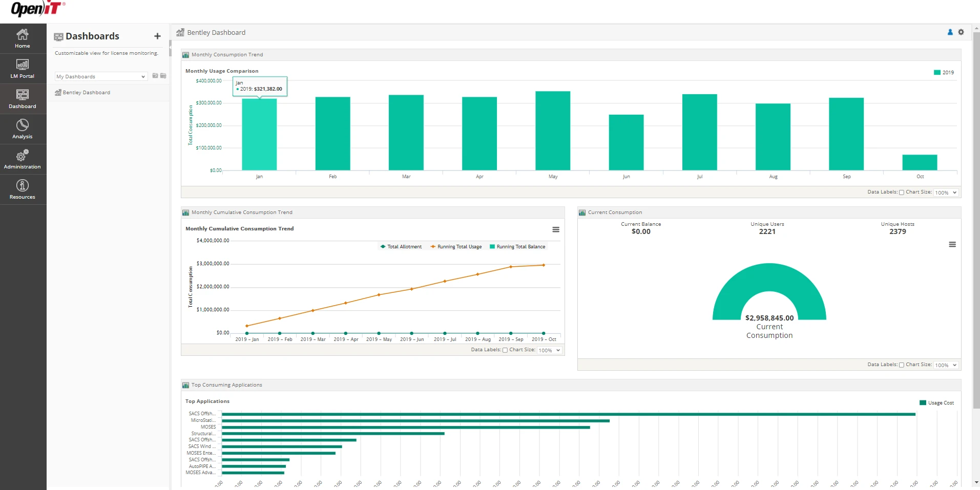Image resolution: width=980 pixels, height=490 pixels.
Task: Enable Data Labels in Cumulative Trend panel
Action: pos(505,350)
